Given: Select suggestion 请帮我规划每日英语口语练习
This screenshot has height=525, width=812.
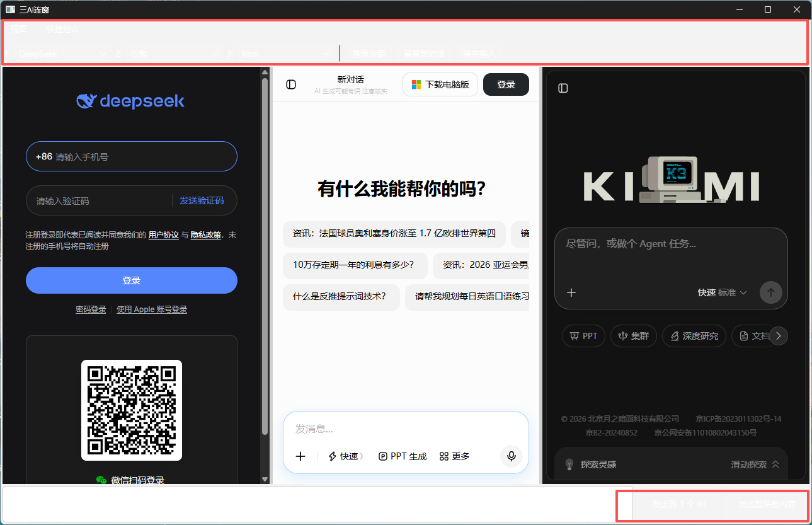Looking at the screenshot, I should (467, 297).
